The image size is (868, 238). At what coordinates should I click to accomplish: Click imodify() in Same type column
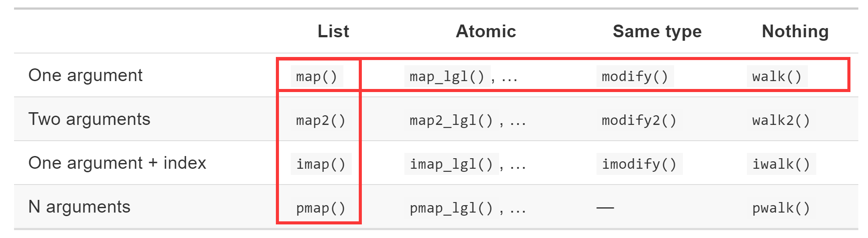[x=639, y=164]
